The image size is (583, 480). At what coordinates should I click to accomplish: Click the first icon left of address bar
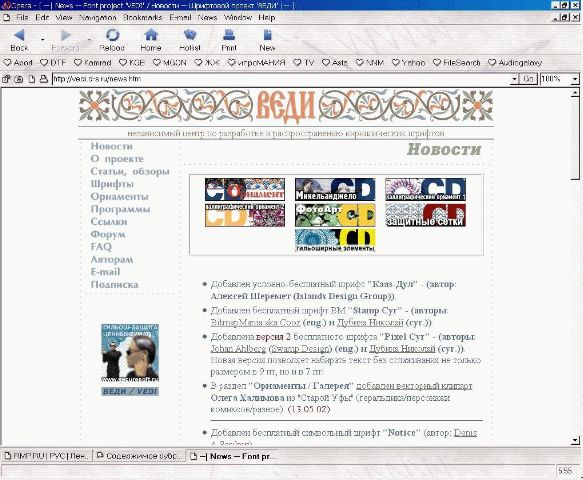tap(6, 79)
